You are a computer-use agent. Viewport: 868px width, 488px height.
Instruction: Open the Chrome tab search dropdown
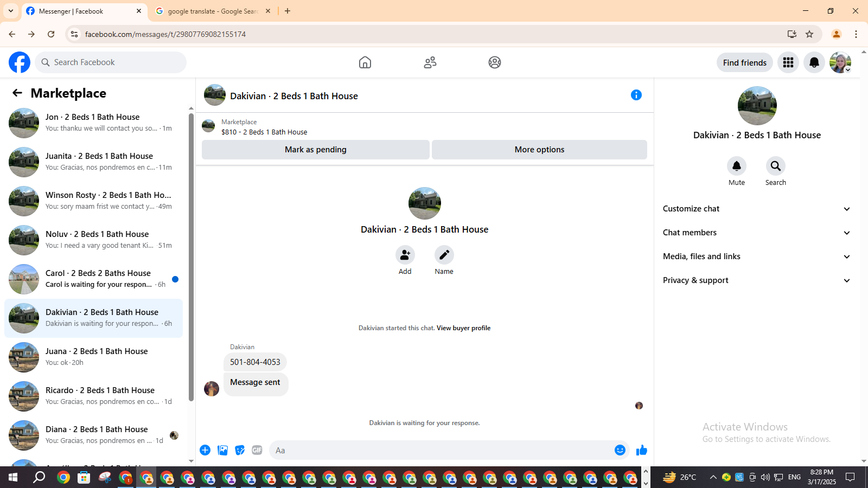coord(11,11)
